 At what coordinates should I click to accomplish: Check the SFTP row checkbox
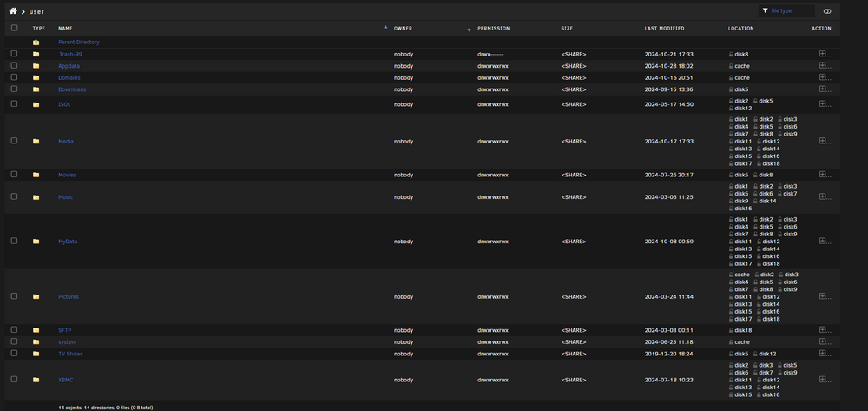[15, 329]
